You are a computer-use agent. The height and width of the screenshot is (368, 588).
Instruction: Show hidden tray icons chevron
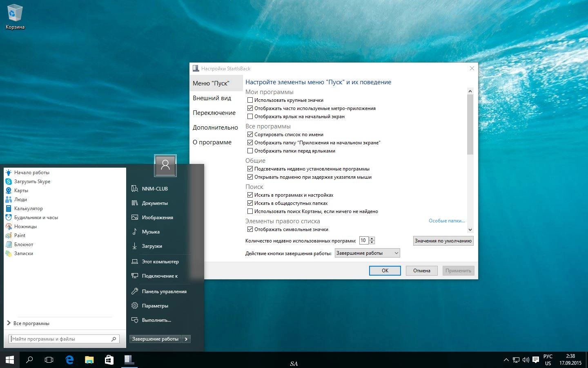coord(506,360)
